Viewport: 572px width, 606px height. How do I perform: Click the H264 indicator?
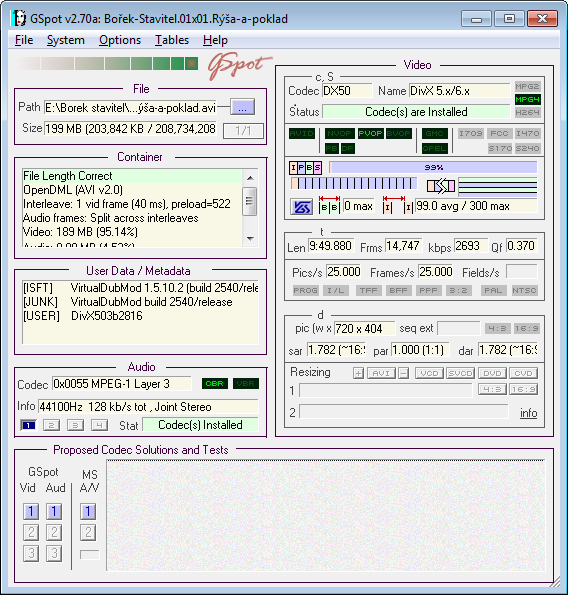pos(528,113)
